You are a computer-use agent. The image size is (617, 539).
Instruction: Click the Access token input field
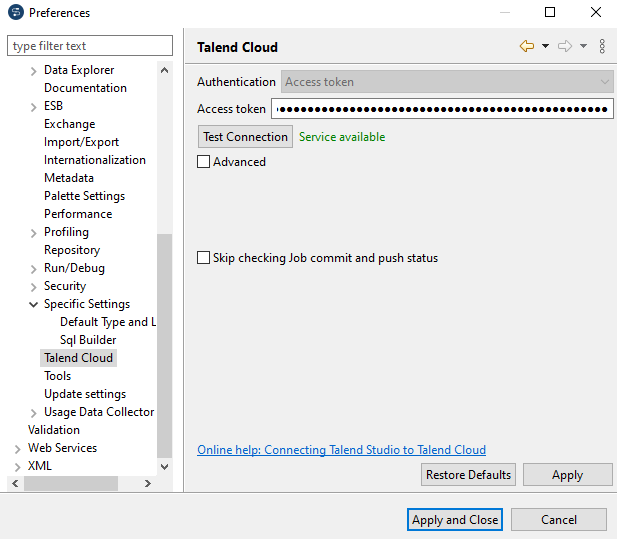coord(442,109)
